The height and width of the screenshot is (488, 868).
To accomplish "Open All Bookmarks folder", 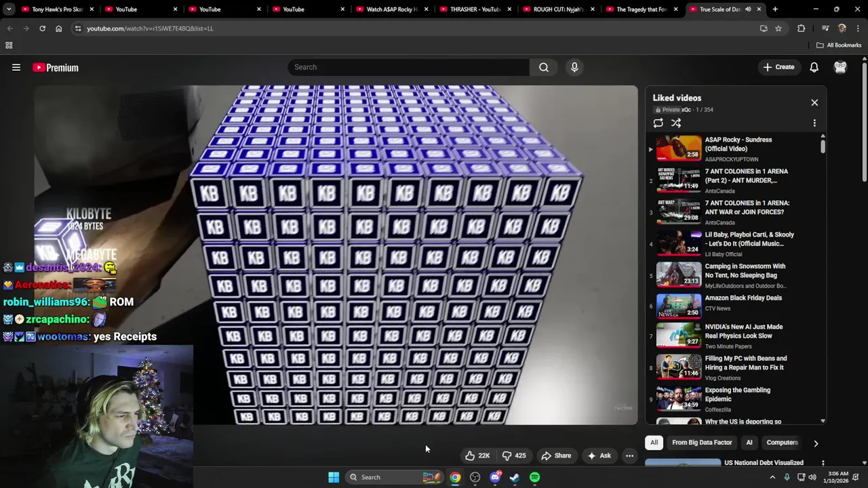I will (839, 45).
